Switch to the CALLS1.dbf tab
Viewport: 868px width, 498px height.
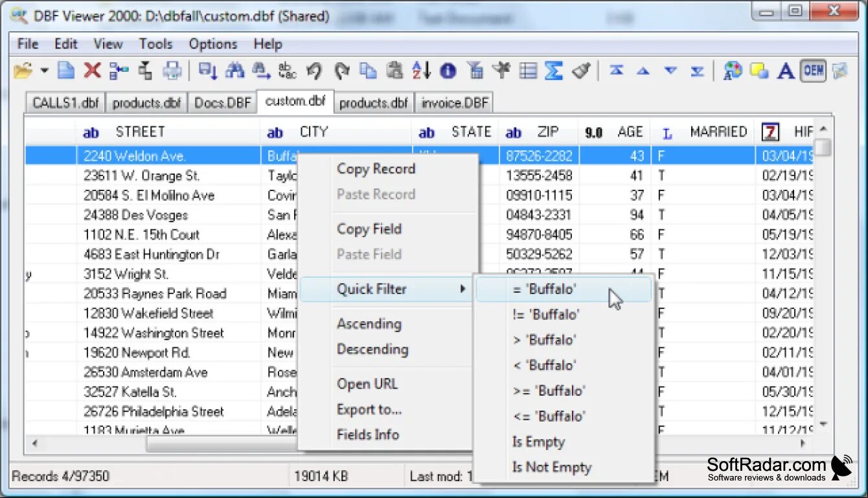click(x=66, y=103)
